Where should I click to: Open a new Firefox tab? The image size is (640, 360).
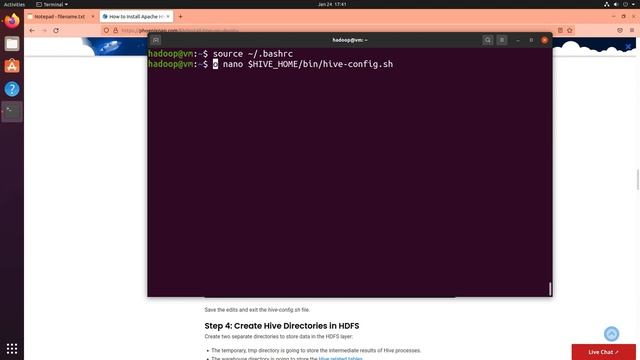[x=180, y=17]
